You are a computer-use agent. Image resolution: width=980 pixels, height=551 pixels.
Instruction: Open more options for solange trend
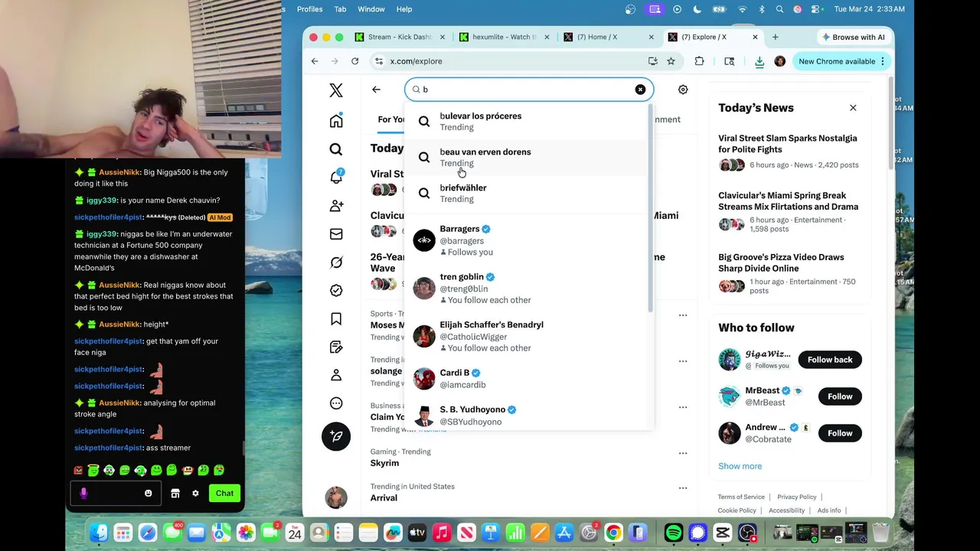click(x=683, y=360)
